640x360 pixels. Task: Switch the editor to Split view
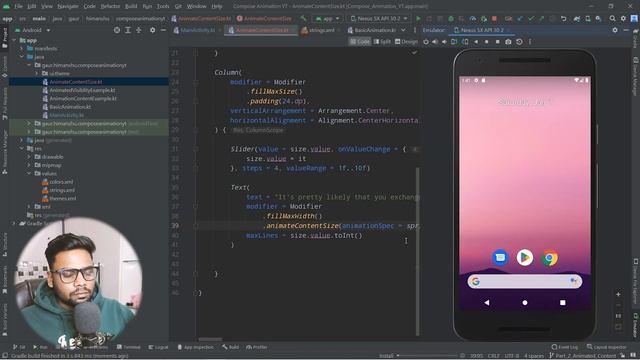click(382, 42)
